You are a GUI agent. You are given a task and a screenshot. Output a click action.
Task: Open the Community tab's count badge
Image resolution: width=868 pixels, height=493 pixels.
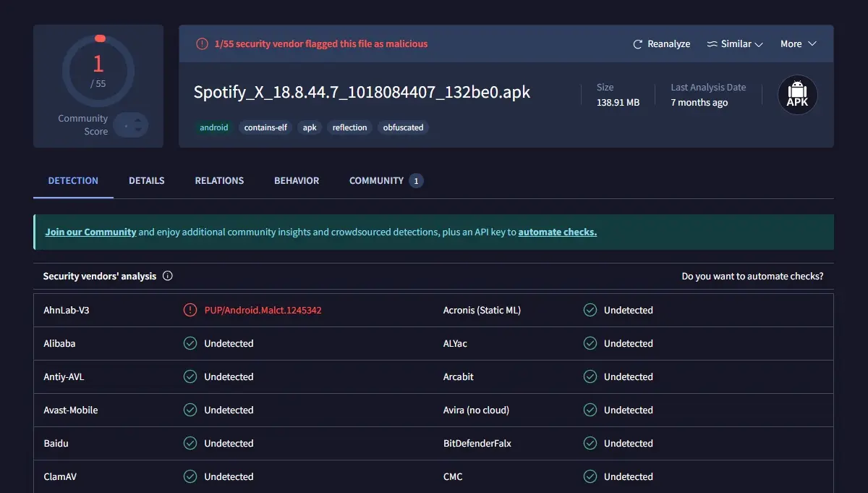[417, 180]
